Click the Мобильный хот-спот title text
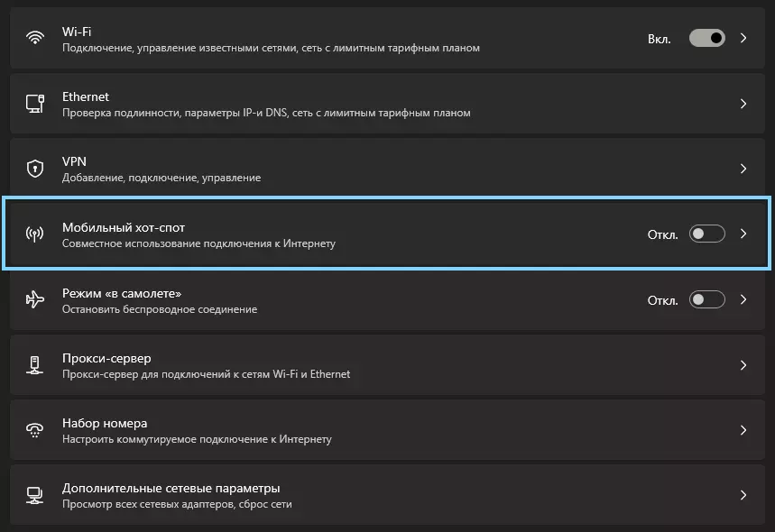Screen dimensions: 775x532 [x=124, y=227]
